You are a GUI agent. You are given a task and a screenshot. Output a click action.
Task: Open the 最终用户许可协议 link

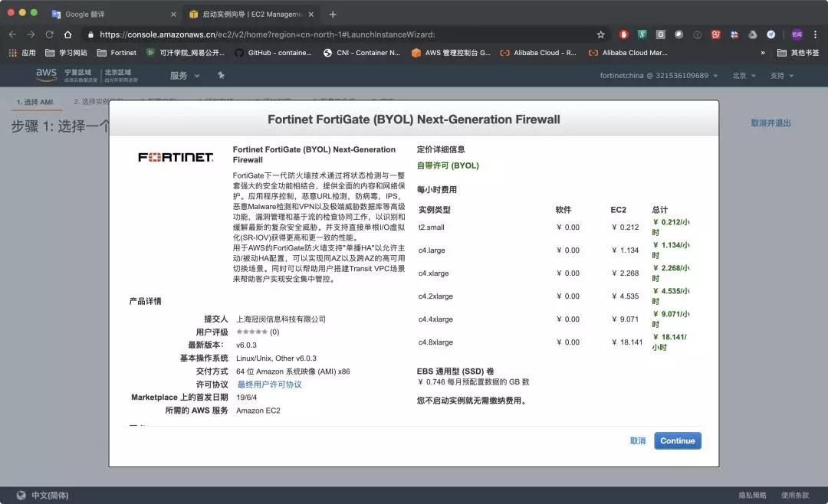269,385
